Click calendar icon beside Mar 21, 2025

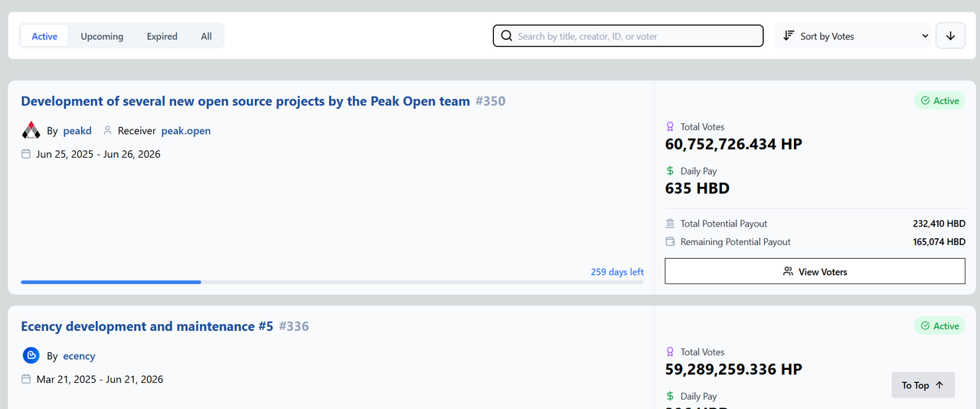[26, 379]
